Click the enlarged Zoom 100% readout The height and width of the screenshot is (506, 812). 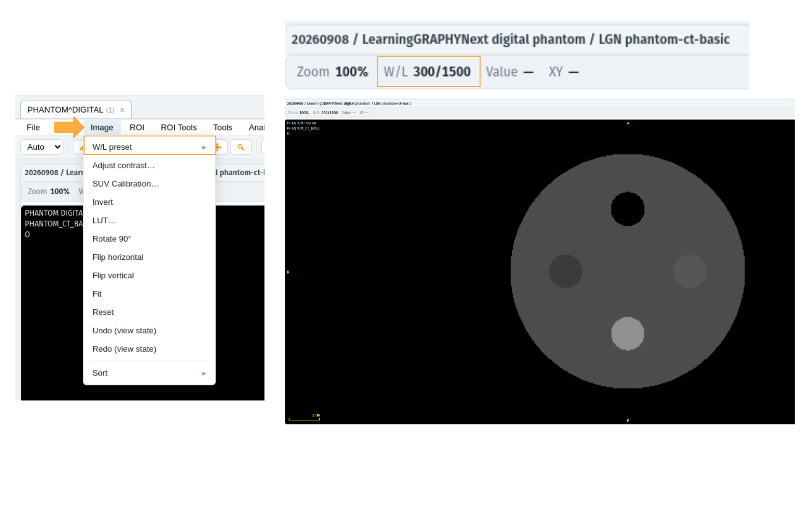tap(332, 72)
